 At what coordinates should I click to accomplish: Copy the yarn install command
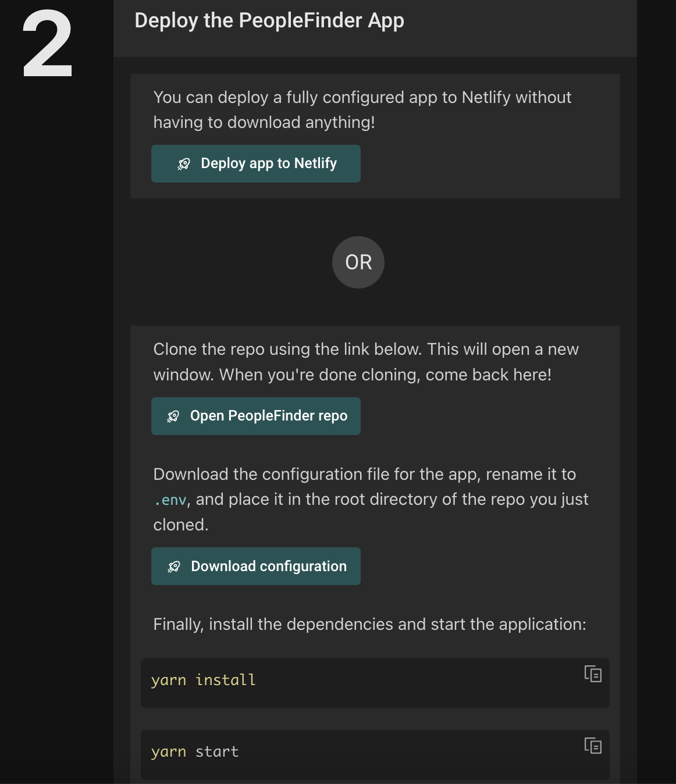(x=593, y=674)
